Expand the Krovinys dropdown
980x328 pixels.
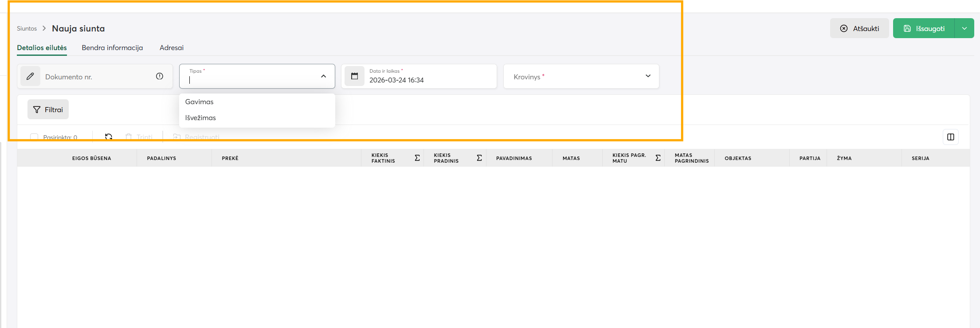[x=648, y=76]
